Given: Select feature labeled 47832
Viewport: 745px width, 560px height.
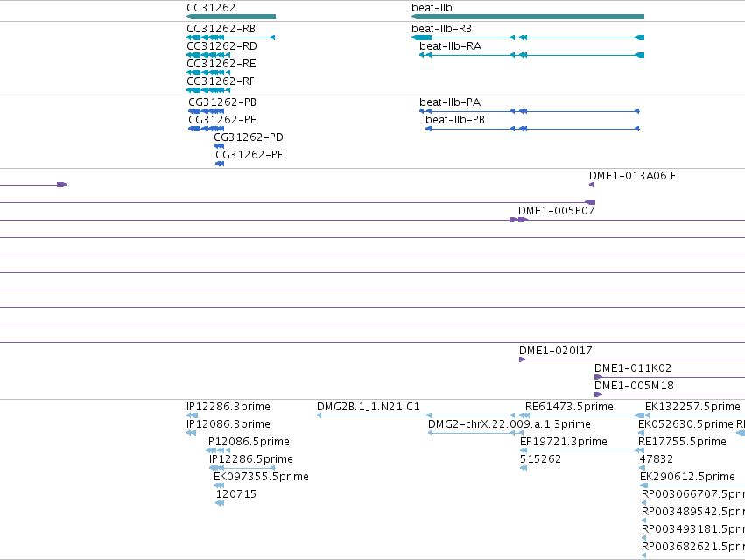Looking at the screenshot, I should pyautogui.click(x=657, y=459).
